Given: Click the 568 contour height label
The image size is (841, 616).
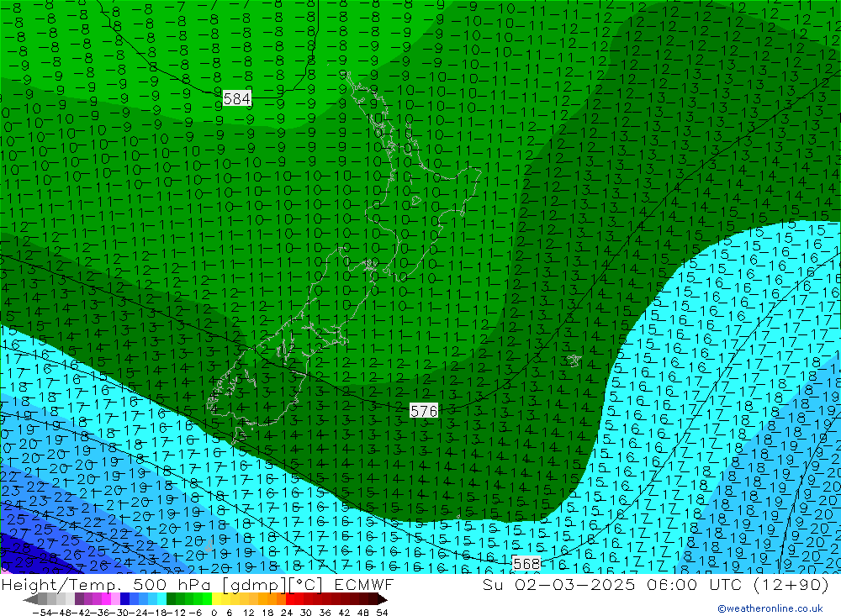Looking at the screenshot, I should (526, 563).
